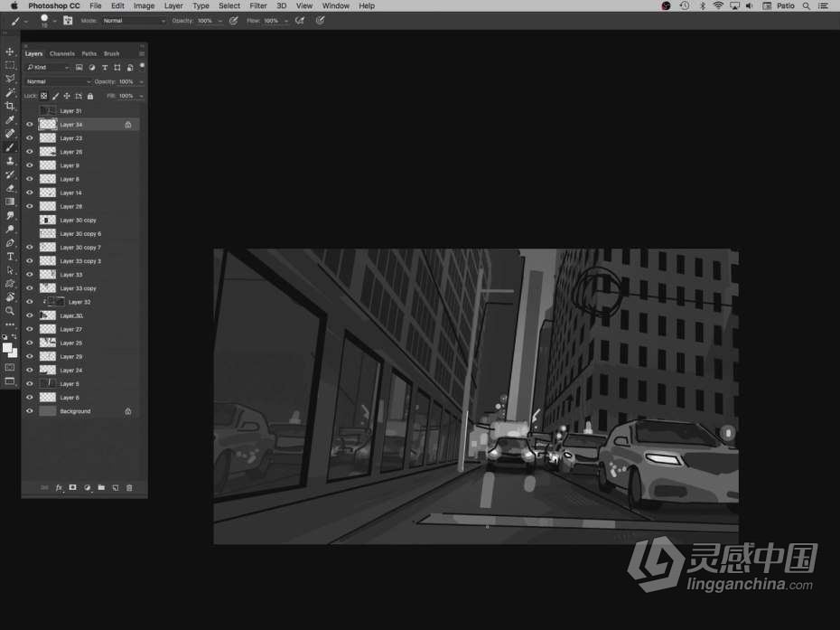Create a new group with folder icon
Image resolution: width=840 pixels, height=630 pixels.
(x=101, y=488)
